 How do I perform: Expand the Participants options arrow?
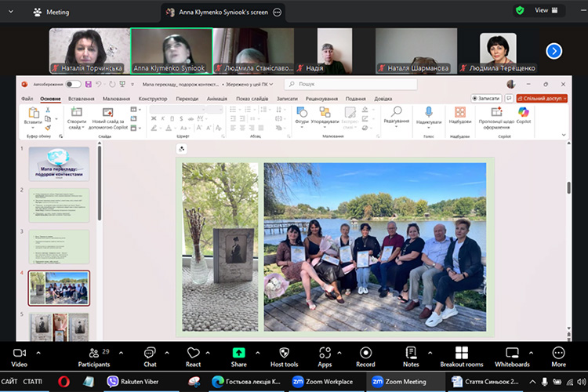[x=123, y=352]
